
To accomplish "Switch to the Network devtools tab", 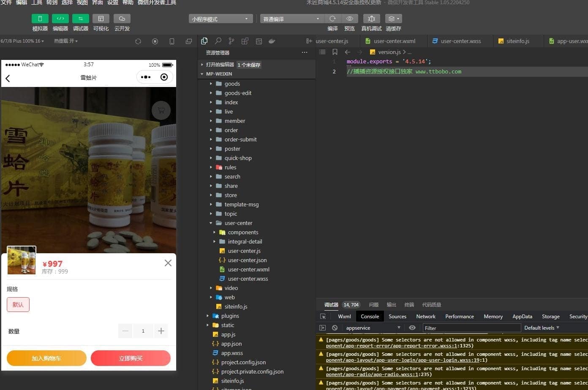I will coord(426,316).
